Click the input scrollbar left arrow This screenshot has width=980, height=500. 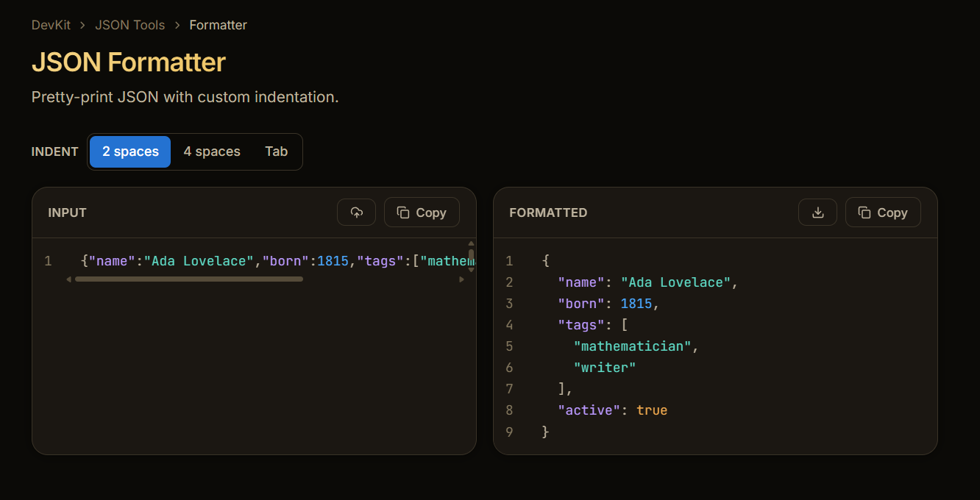click(68, 279)
